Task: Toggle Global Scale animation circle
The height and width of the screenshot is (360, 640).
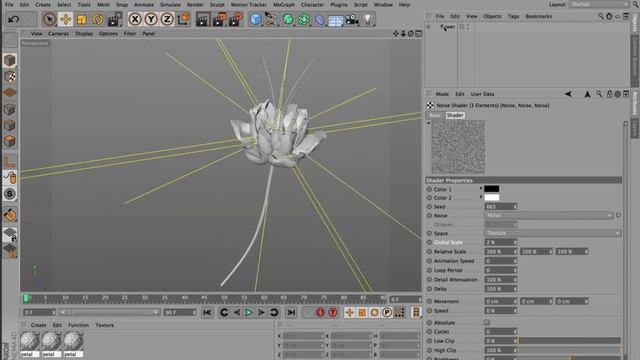Action: tap(429, 242)
